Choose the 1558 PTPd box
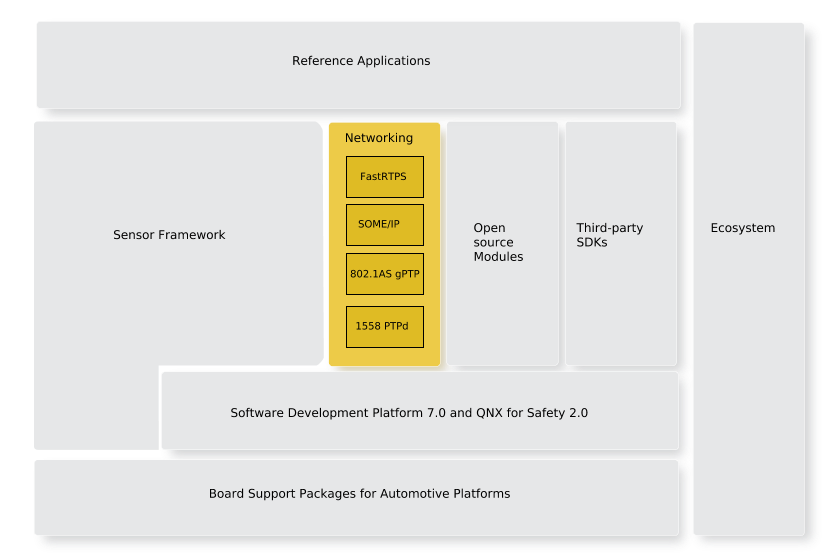The image size is (823, 560). 384,326
